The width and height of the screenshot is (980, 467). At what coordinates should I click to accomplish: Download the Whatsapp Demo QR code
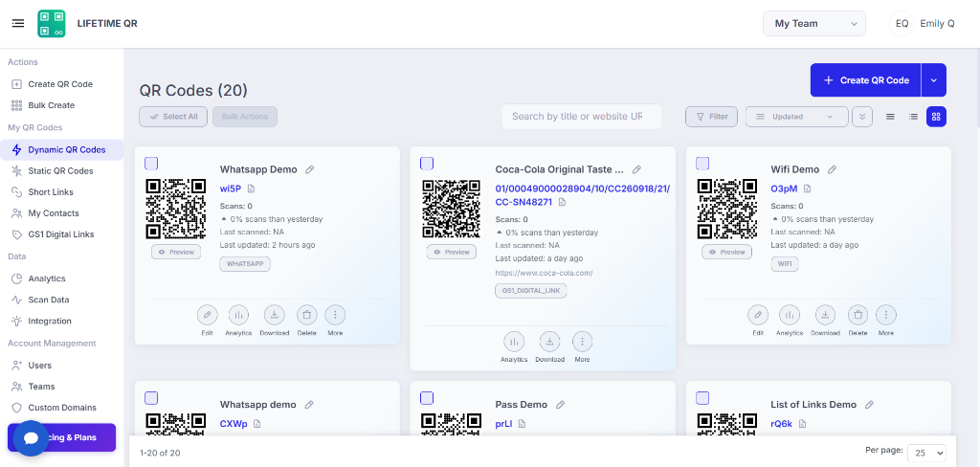pos(275,315)
